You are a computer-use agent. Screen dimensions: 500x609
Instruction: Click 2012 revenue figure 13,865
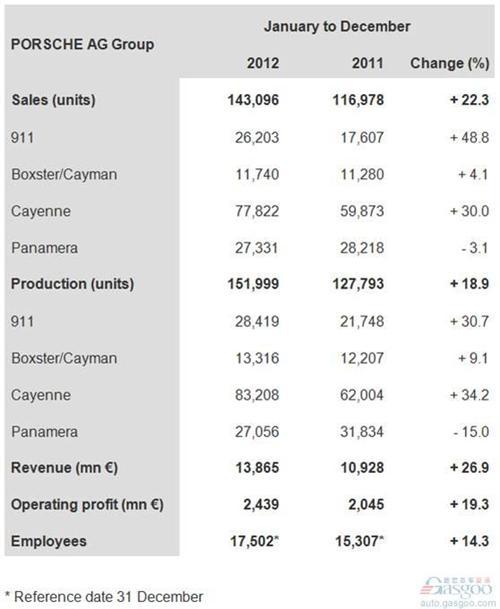pyautogui.click(x=257, y=467)
